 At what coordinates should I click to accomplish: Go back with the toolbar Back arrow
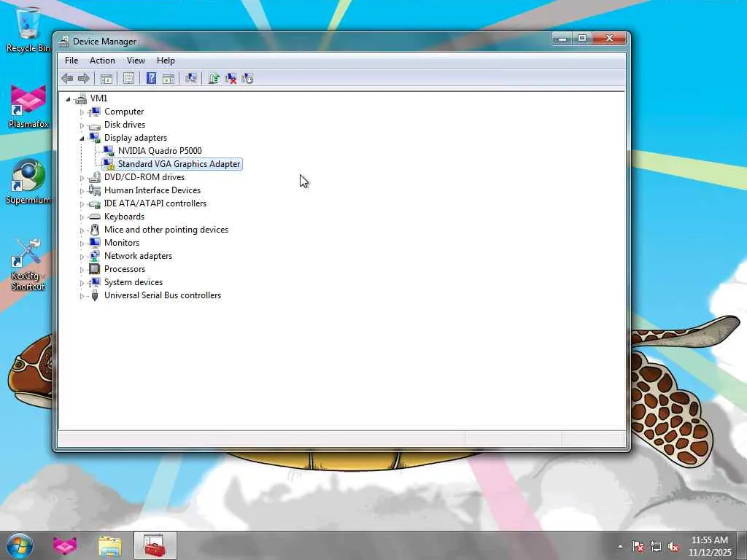(x=67, y=79)
